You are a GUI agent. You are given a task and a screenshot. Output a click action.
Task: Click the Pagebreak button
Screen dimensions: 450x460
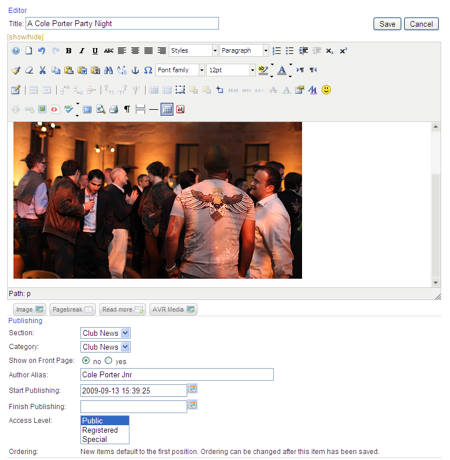(72, 309)
